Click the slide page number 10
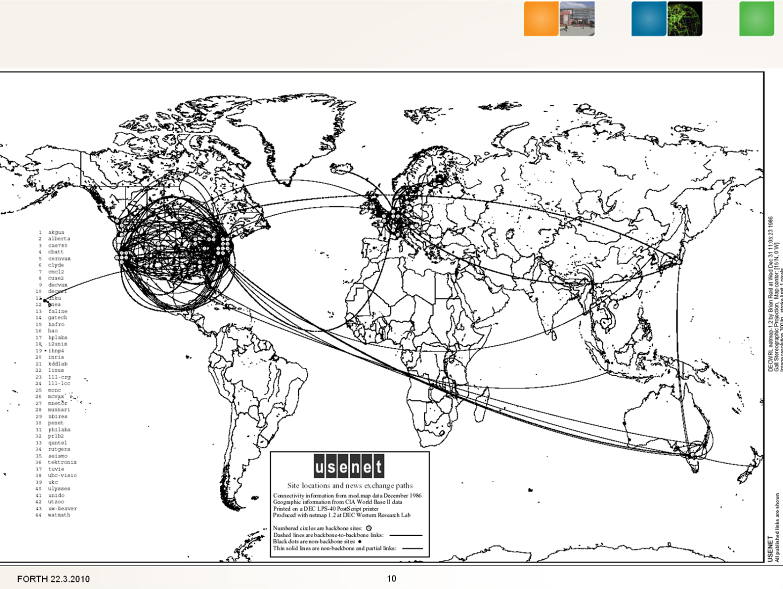Screen dimensions: 783x589 (x=391, y=579)
